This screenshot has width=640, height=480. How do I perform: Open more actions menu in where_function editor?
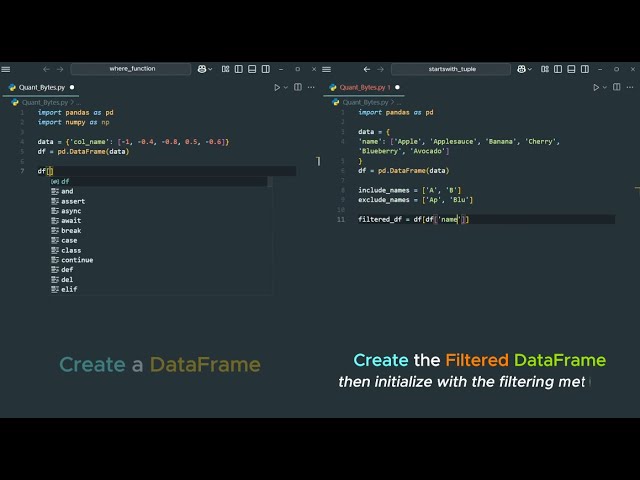(311, 87)
